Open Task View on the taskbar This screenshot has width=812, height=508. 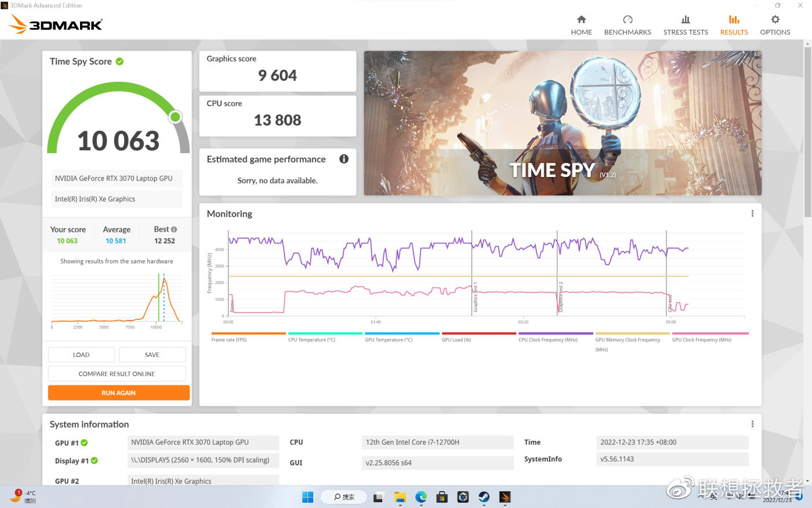(378, 497)
